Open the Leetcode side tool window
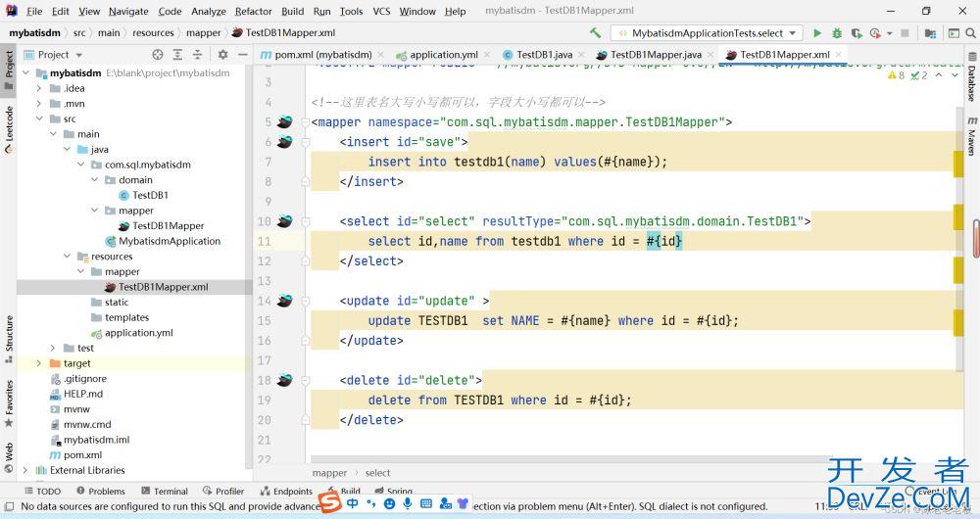The height and width of the screenshot is (519, 980). pyautogui.click(x=9, y=129)
